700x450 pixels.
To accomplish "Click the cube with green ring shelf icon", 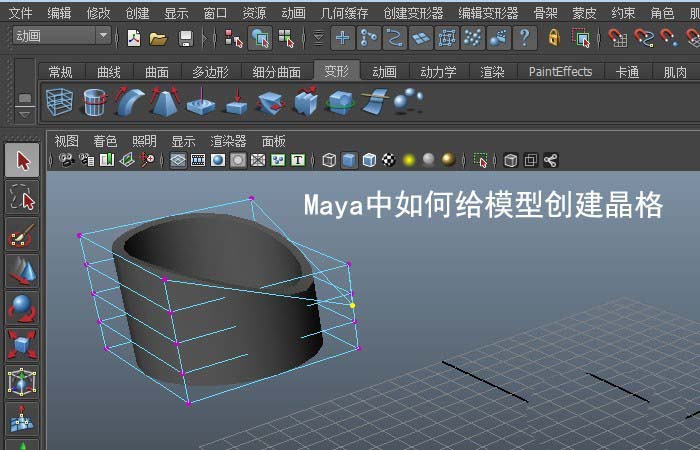I will (341, 102).
